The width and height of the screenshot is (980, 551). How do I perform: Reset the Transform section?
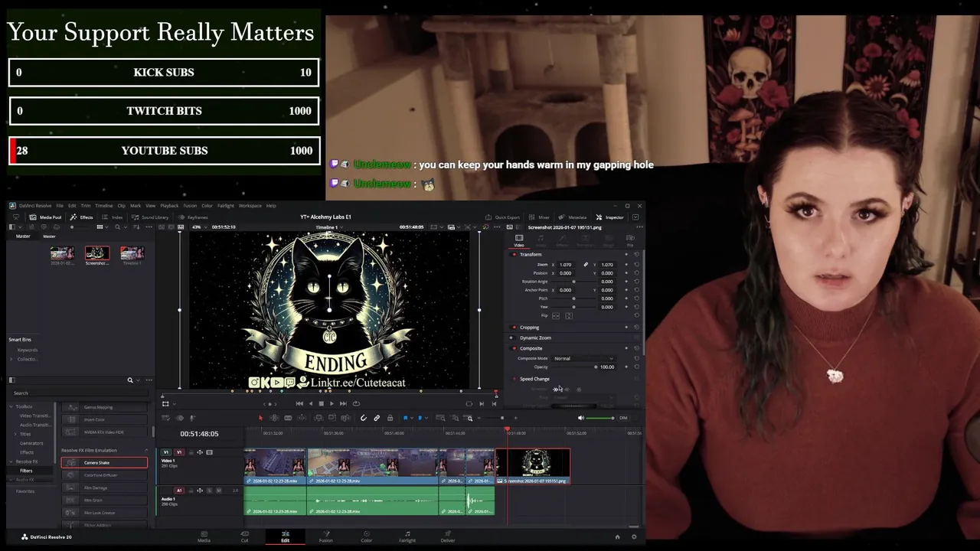point(636,254)
